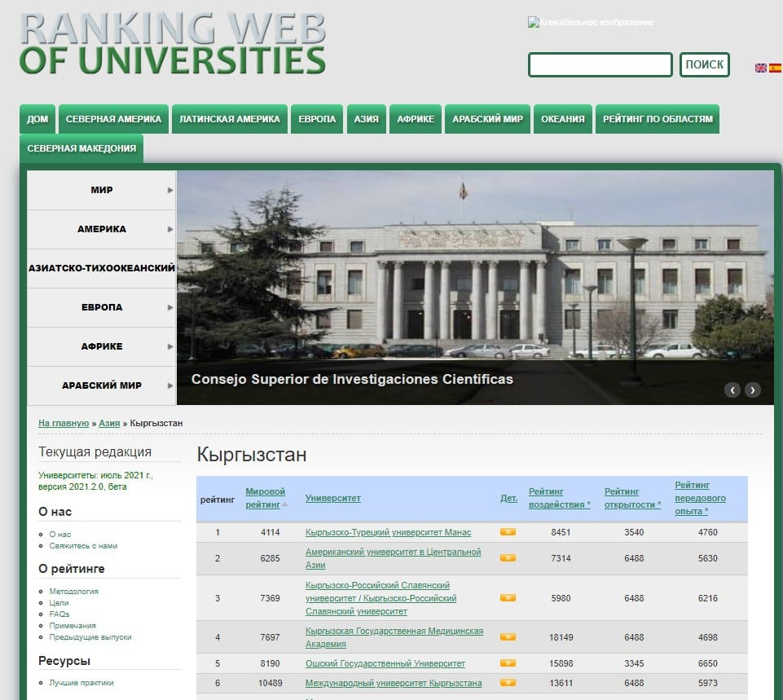Image resolution: width=783 pixels, height=700 pixels.
Task: Open details icon for Ошский Государственный Университет
Action: tap(508, 663)
